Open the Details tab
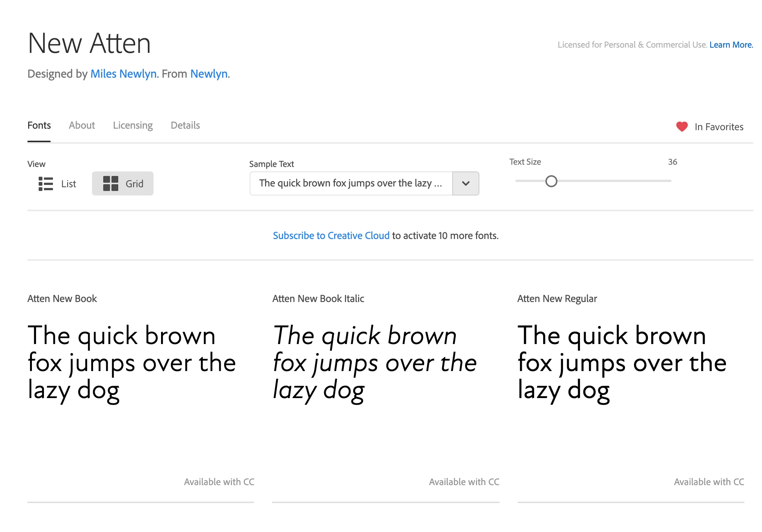 tap(185, 125)
